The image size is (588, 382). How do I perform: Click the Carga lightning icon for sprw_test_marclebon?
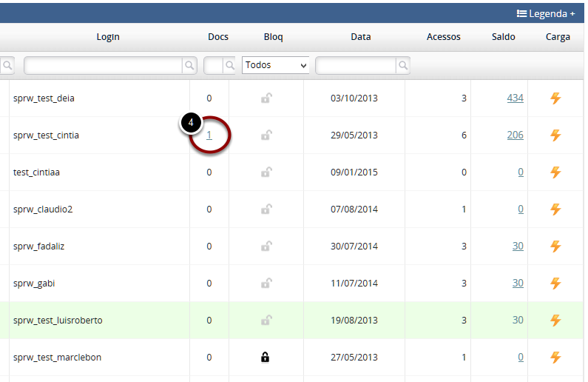pyautogui.click(x=555, y=358)
